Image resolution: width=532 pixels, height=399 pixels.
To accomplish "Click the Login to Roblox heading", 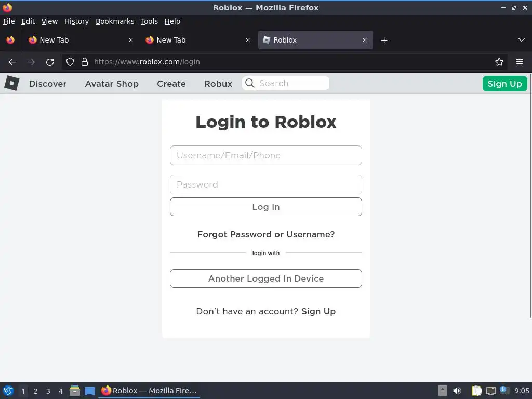I will coord(265,122).
